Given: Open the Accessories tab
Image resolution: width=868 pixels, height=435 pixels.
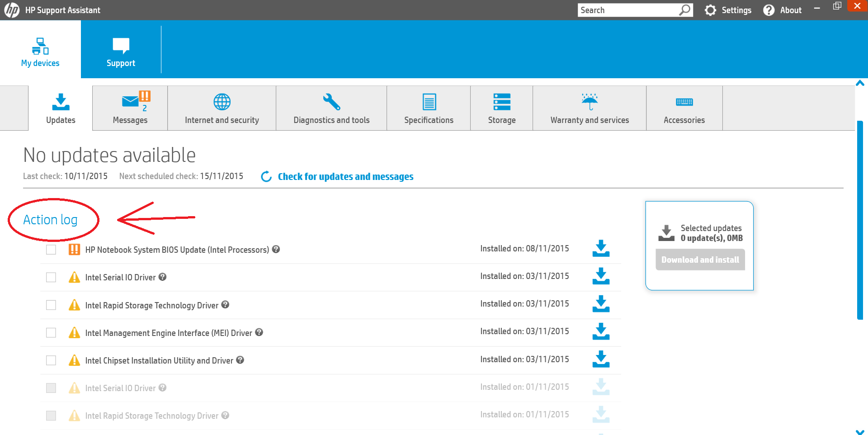Looking at the screenshot, I should point(684,109).
